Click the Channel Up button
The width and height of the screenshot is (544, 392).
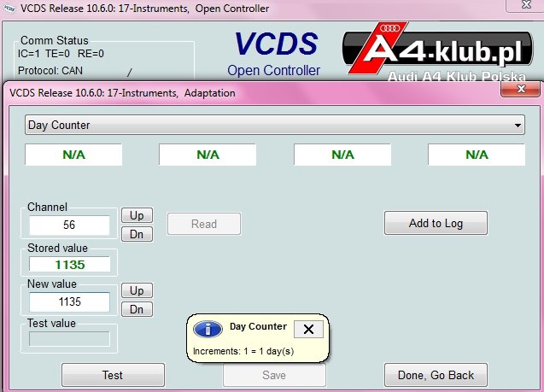click(137, 215)
